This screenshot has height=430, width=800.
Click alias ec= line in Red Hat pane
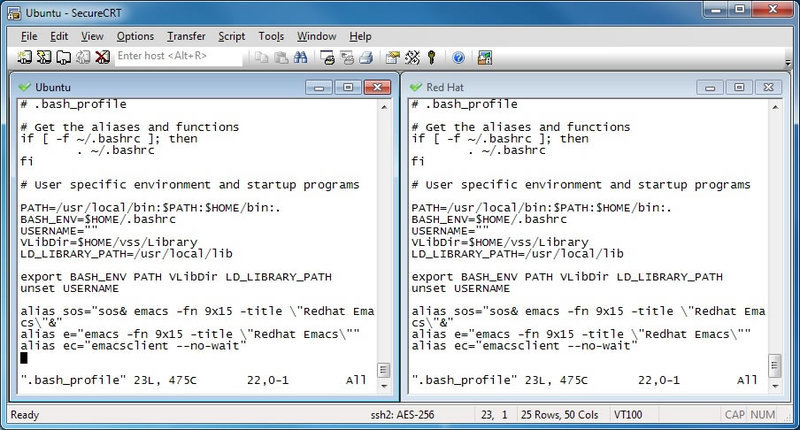pos(524,346)
